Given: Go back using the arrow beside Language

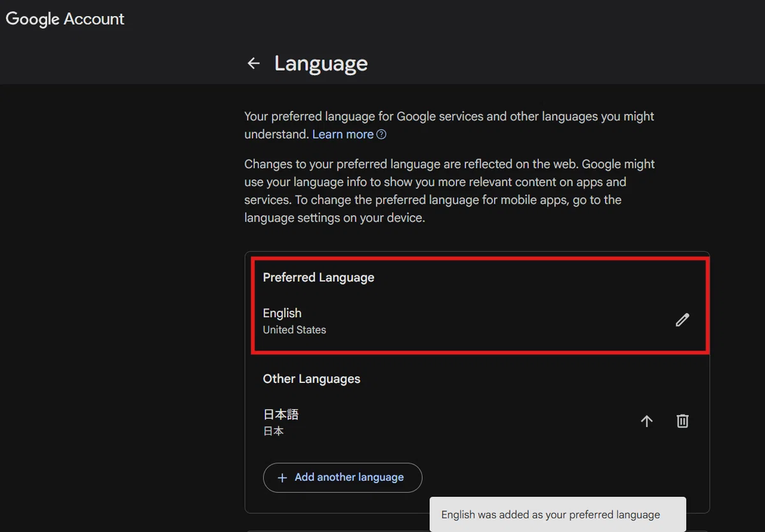Looking at the screenshot, I should [254, 63].
